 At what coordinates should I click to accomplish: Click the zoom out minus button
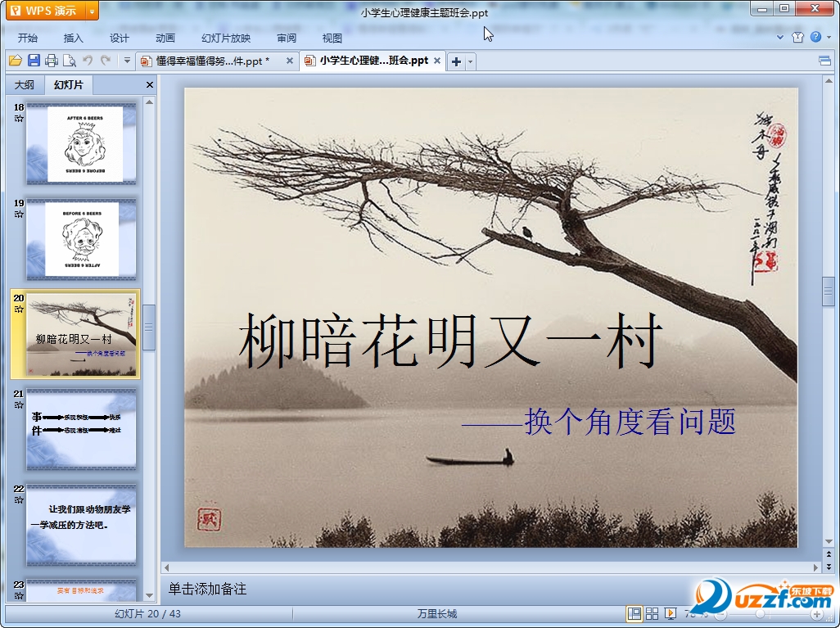click(x=721, y=614)
